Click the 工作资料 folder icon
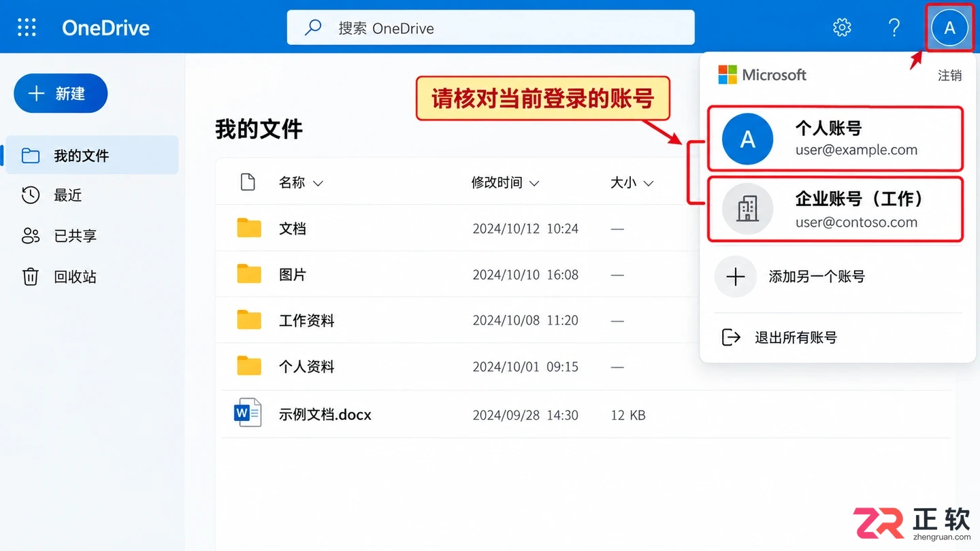980x551 pixels. click(x=249, y=320)
